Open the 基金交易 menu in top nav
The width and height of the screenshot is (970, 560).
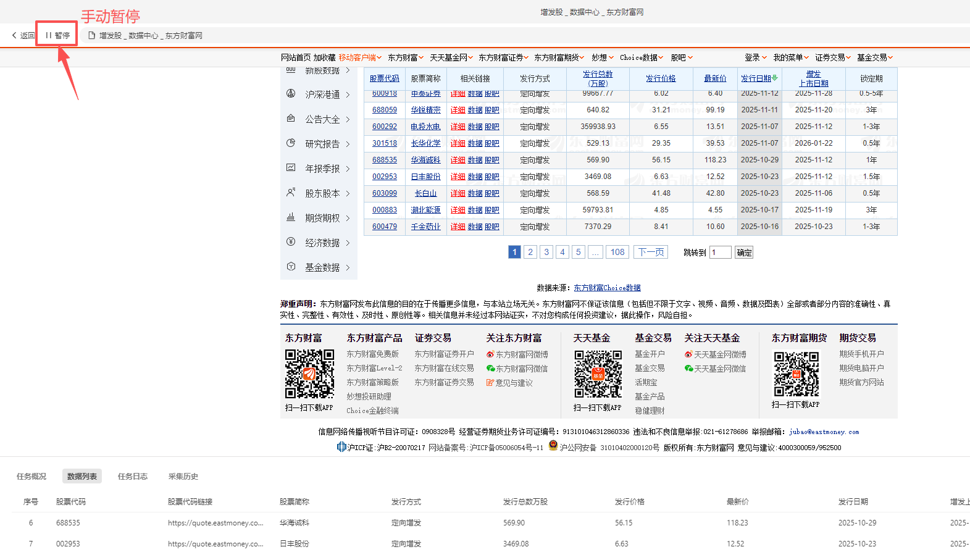tap(875, 57)
